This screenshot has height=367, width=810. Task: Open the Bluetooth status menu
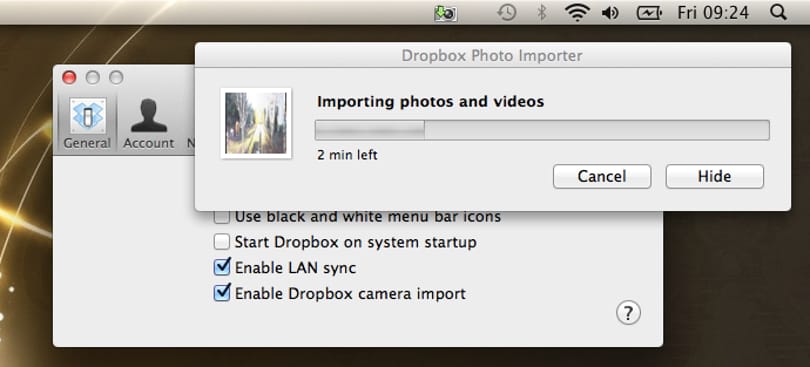[541, 12]
